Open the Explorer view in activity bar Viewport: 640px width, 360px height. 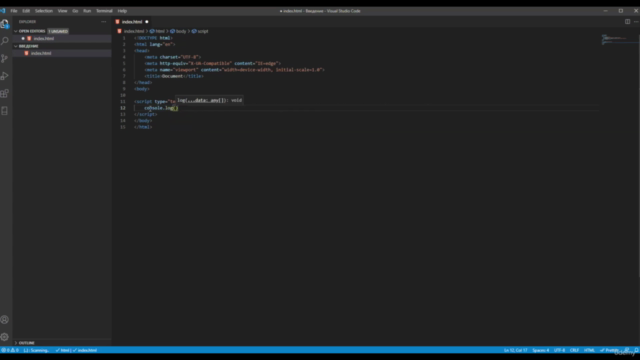point(5,24)
